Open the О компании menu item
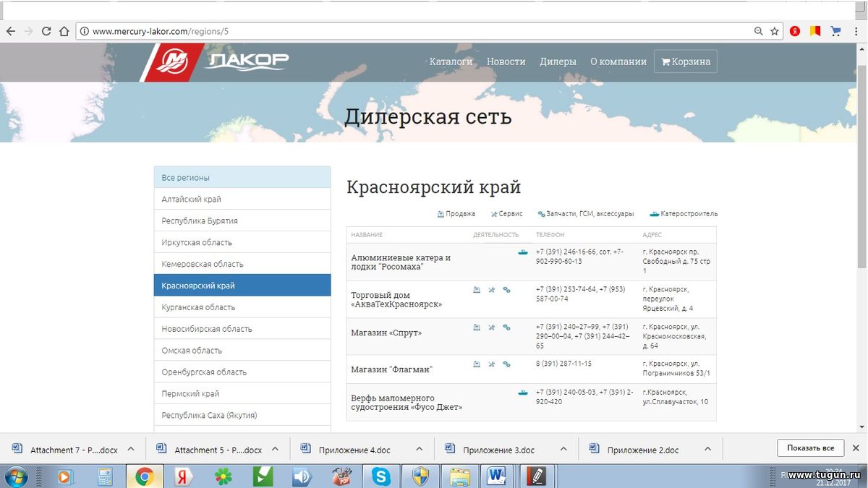 (x=618, y=61)
